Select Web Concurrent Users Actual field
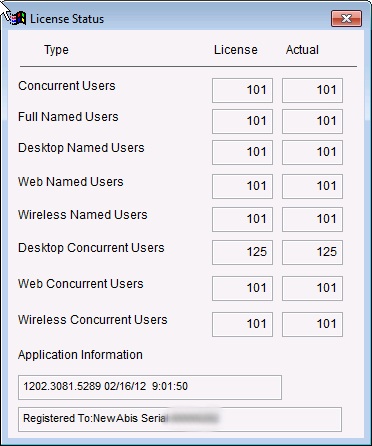This screenshot has height=446, width=372. coord(312,288)
